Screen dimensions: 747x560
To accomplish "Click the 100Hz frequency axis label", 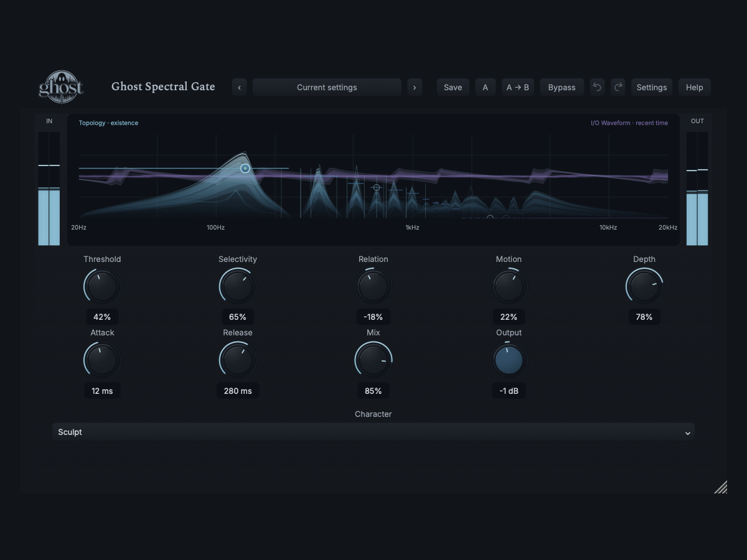I will 215,228.
